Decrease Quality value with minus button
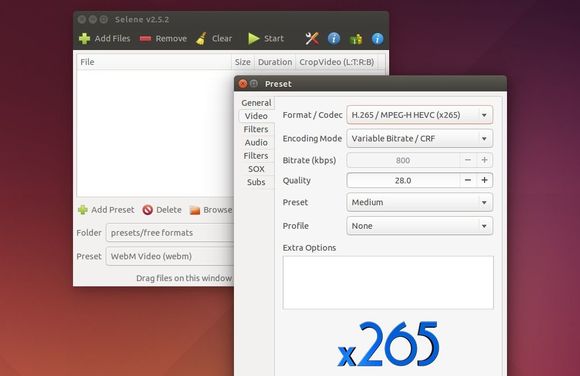Viewport: 580px width, 376px height. (x=468, y=180)
